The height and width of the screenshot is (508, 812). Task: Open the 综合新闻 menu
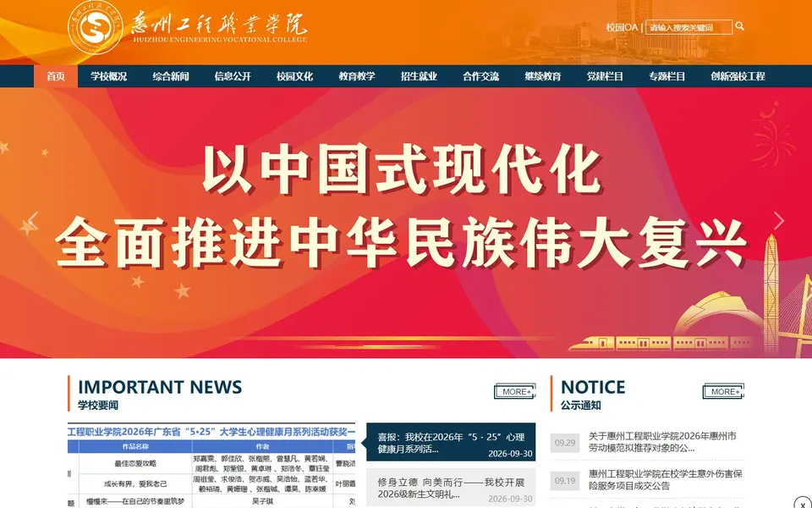click(171, 76)
